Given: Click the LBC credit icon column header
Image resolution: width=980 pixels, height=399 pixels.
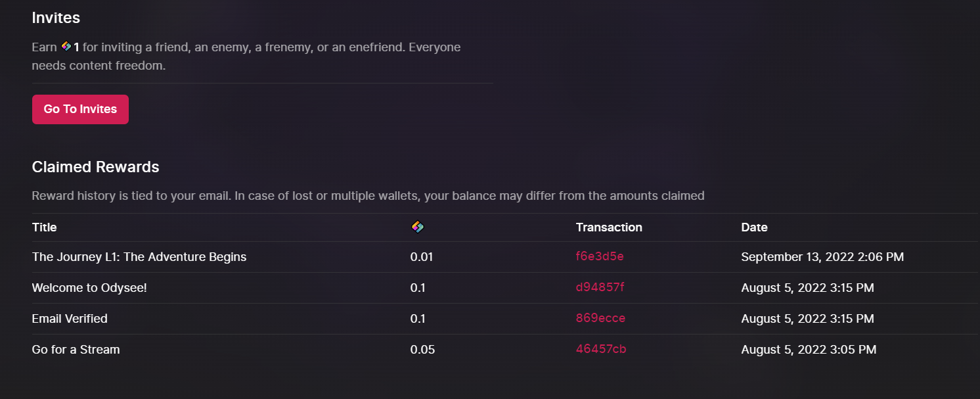Looking at the screenshot, I should point(418,227).
